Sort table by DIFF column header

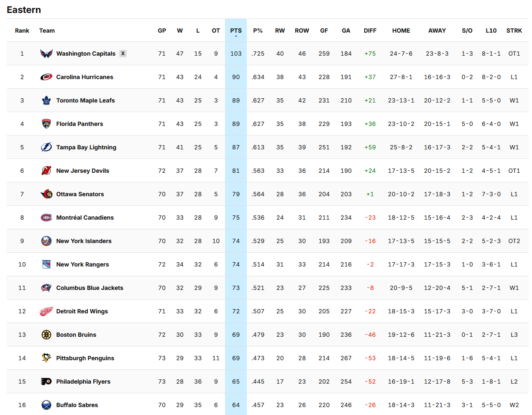(370, 31)
